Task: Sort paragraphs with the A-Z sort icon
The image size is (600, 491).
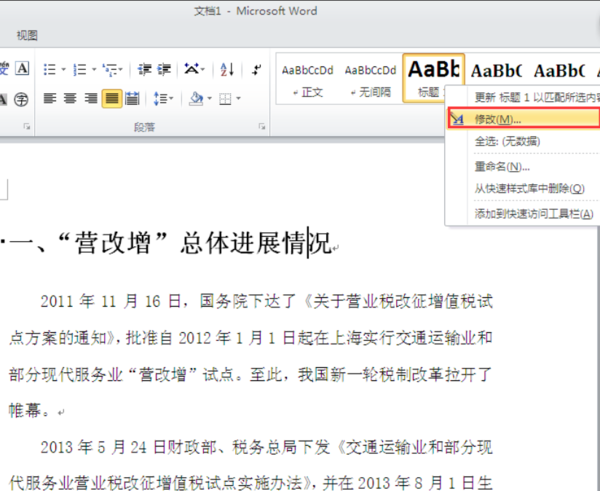Action: tap(227, 70)
